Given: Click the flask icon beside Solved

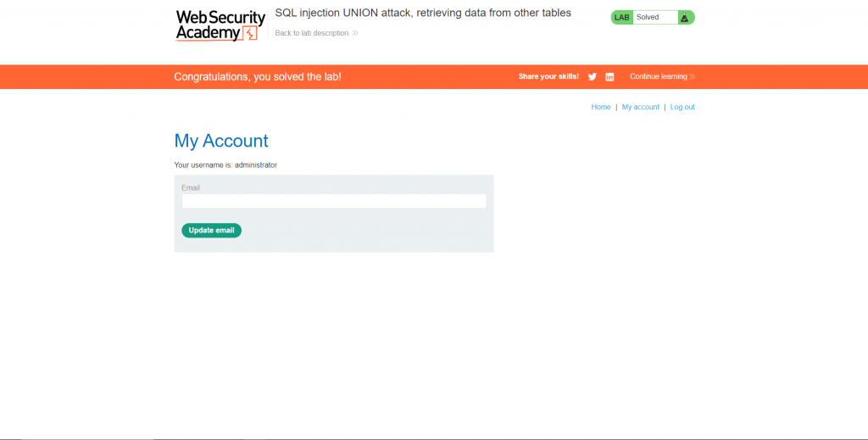Looking at the screenshot, I should [x=685, y=18].
